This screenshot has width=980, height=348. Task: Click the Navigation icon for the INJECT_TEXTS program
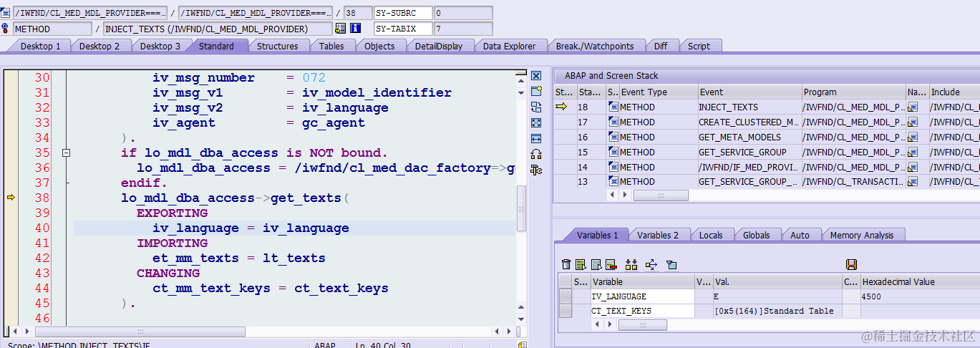[x=913, y=107]
